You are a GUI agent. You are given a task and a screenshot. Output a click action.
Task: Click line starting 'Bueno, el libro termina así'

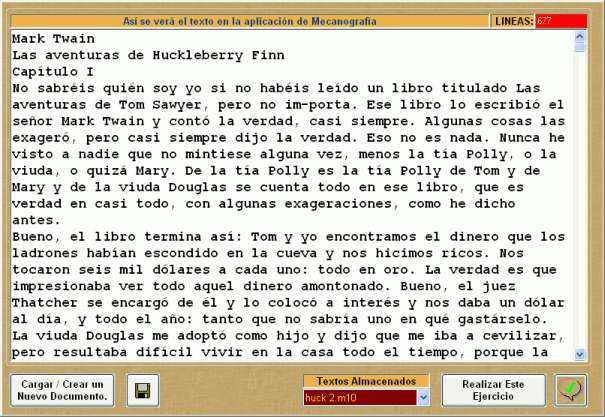(288, 237)
